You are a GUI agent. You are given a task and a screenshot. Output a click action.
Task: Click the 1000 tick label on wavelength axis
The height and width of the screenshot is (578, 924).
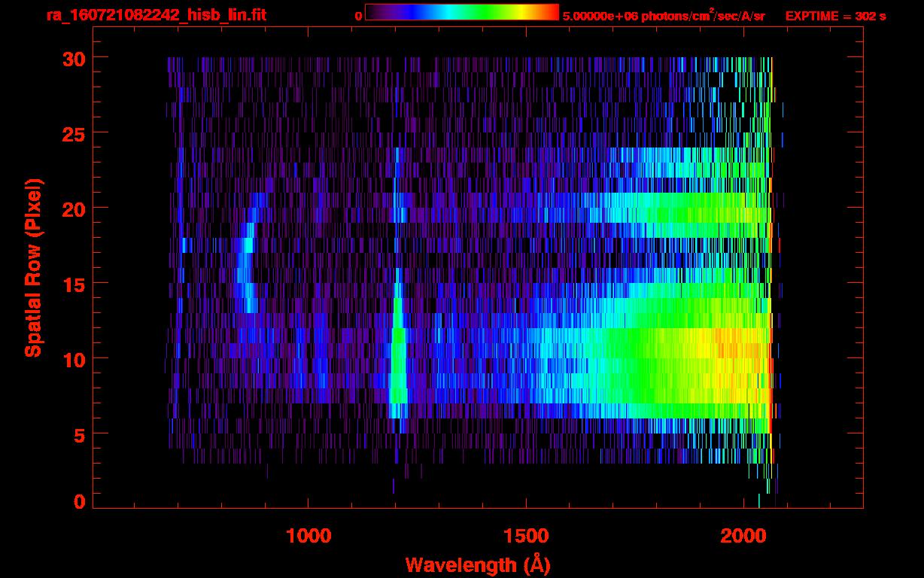coord(309,536)
